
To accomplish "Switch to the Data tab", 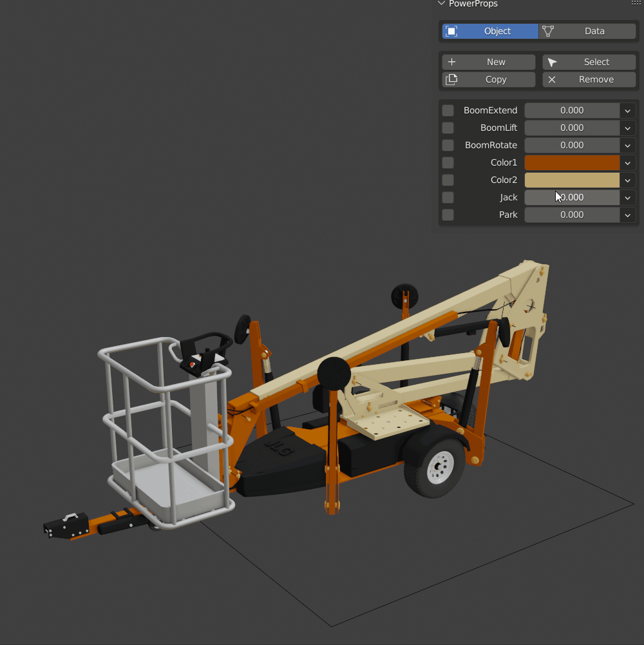I will tap(587, 32).
